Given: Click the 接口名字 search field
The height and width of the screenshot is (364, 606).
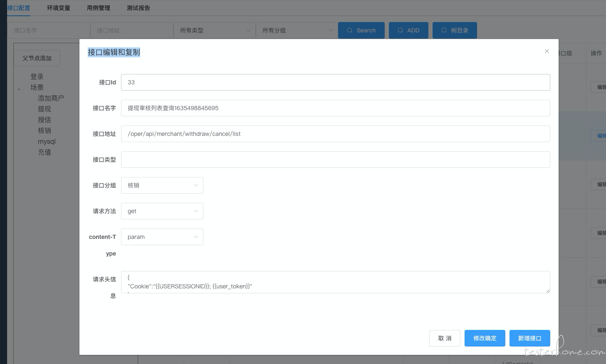Looking at the screenshot, I should [49, 30].
